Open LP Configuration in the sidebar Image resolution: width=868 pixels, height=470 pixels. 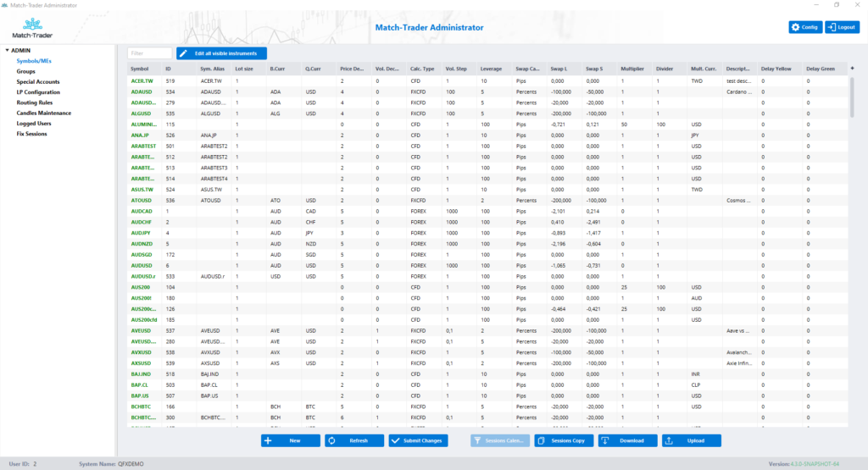pyautogui.click(x=38, y=92)
